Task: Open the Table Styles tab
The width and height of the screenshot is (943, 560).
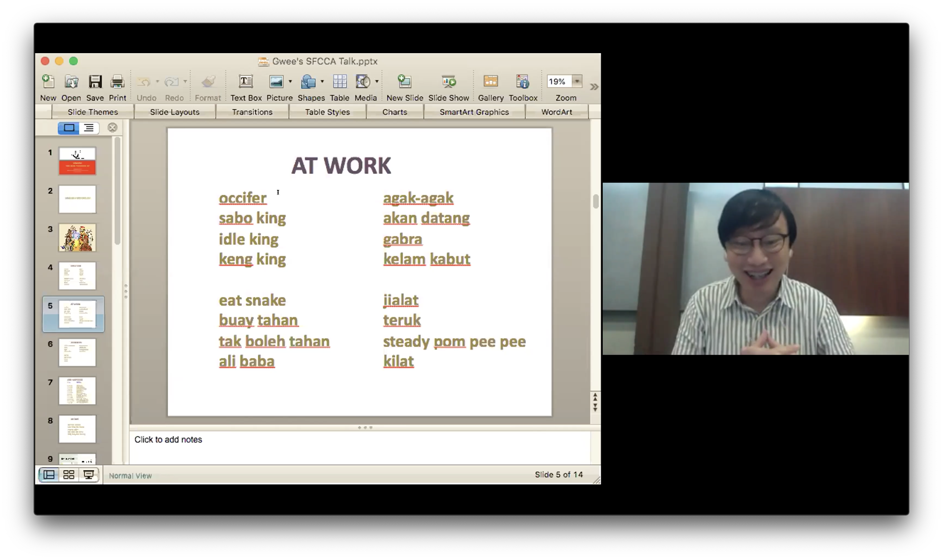Action: point(327,112)
